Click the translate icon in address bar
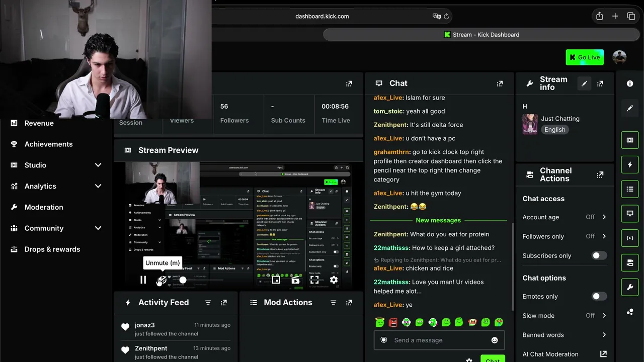The width and height of the screenshot is (644, 362). point(436,16)
